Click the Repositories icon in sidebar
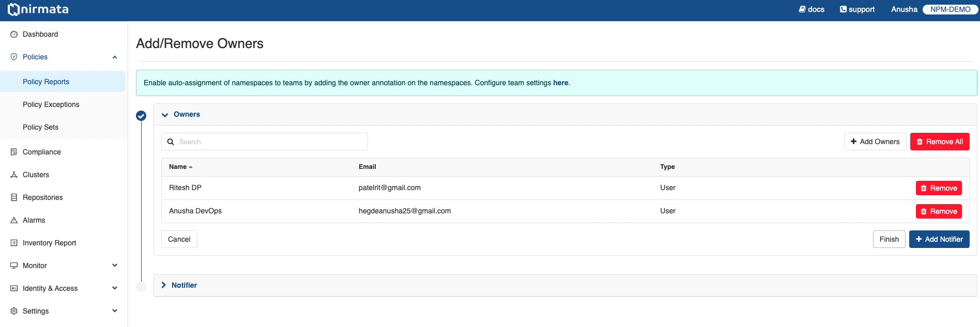This screenshot has height=327, width=980. [14, 197]
